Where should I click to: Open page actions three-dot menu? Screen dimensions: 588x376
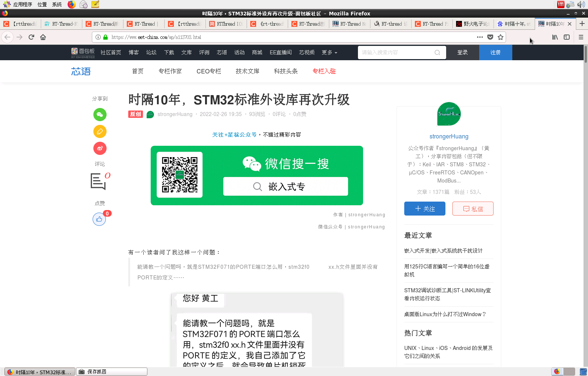pyautogui.click(x=480, y=37)
